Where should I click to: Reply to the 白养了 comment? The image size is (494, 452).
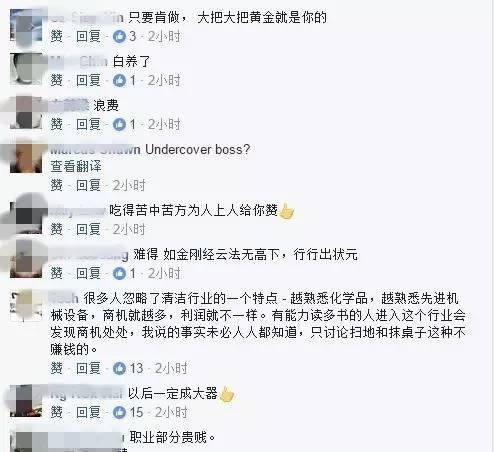[88, 80]
